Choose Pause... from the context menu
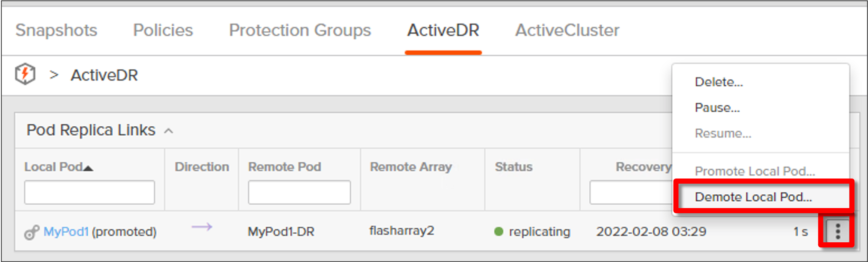 717,107
